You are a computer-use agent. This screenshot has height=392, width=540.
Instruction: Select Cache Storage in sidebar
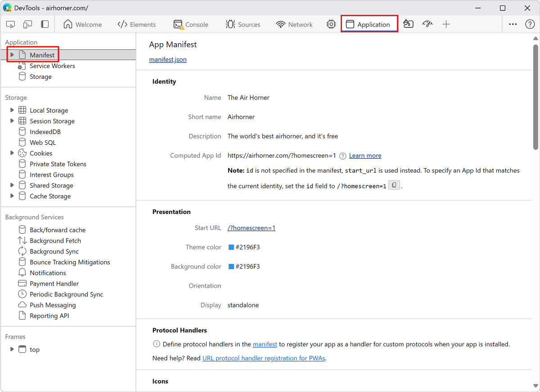point(50,196)
